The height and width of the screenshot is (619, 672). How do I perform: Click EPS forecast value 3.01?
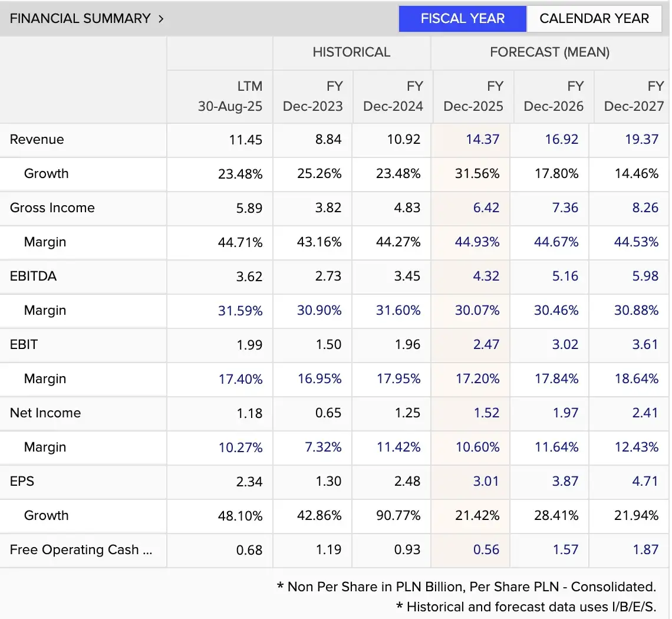pyautogui.click(x=486, y=482)
